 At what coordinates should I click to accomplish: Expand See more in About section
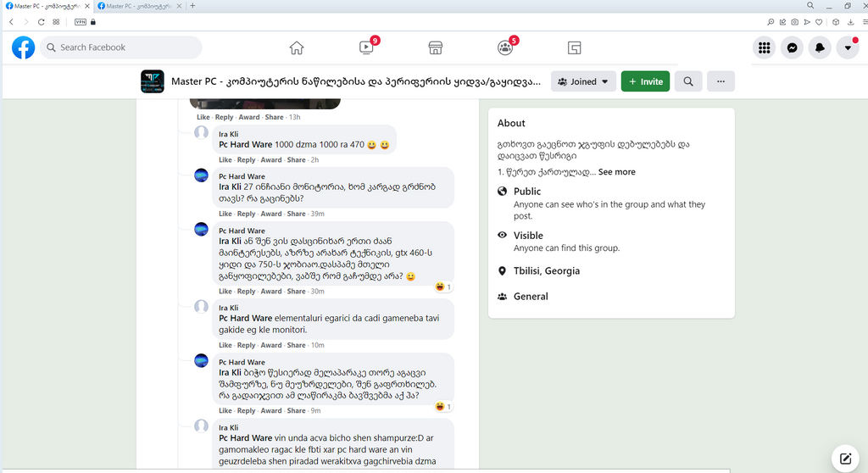click(617, 172)
